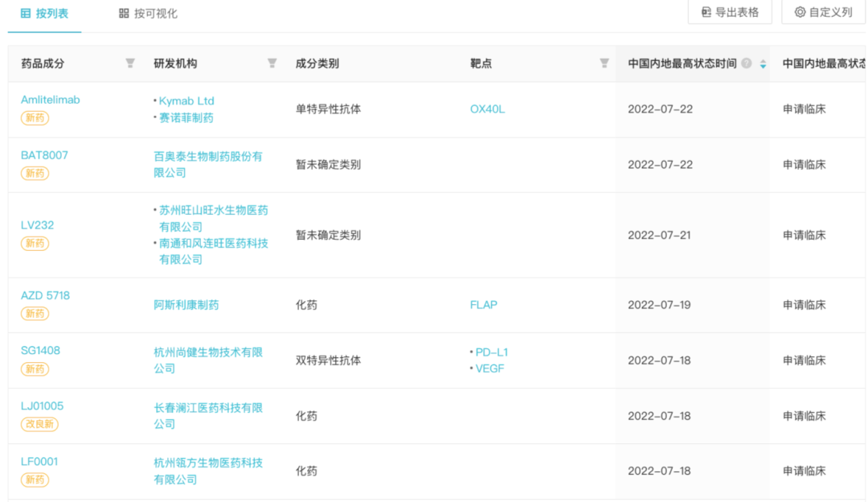868x502 pixels.
Task: Open 南通和风连旺医药科技有限公司 link
Action: [214, 251]
